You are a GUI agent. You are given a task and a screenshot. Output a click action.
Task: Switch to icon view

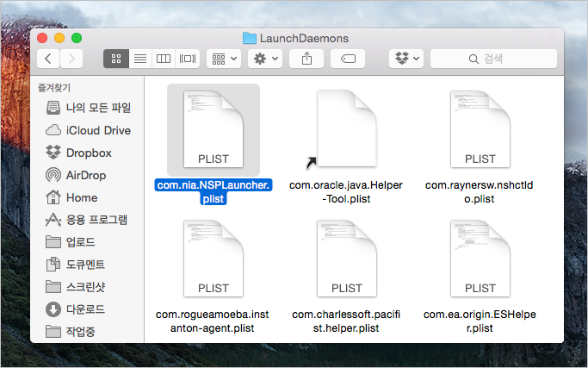116,59
